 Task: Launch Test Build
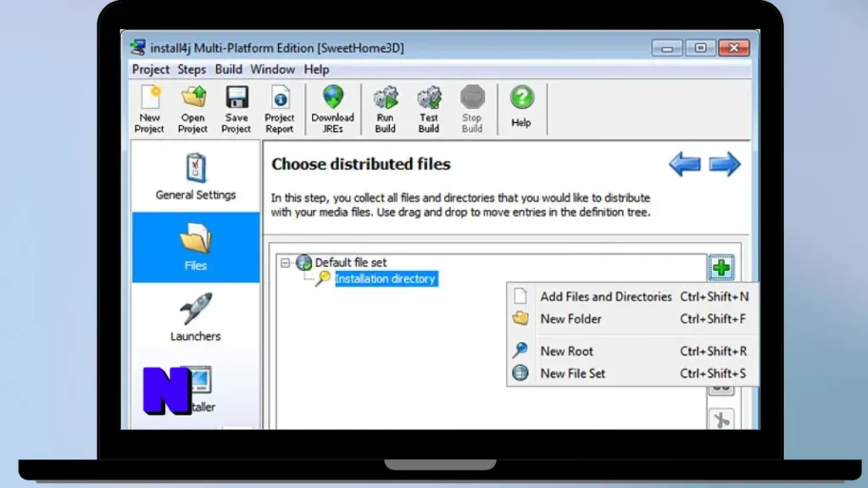[x=429, y=109]
